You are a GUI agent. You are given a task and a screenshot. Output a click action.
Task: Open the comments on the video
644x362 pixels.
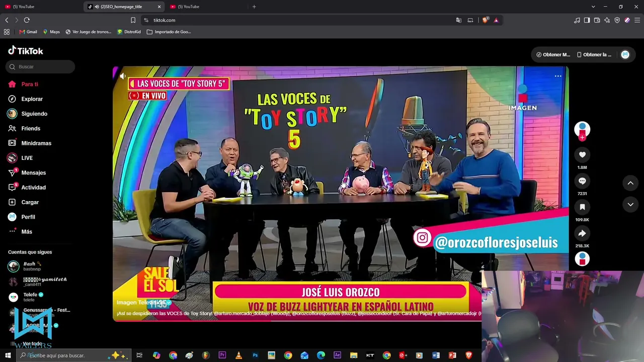click(x=582, y=181)
